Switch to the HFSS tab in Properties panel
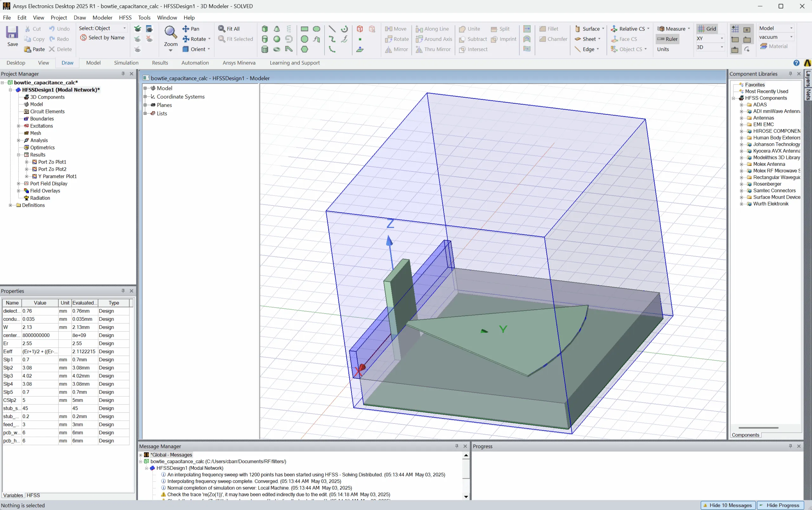Image resolution: width=812 pixels, height=510 pixels. pyautogui.click(x=33, y=495)
